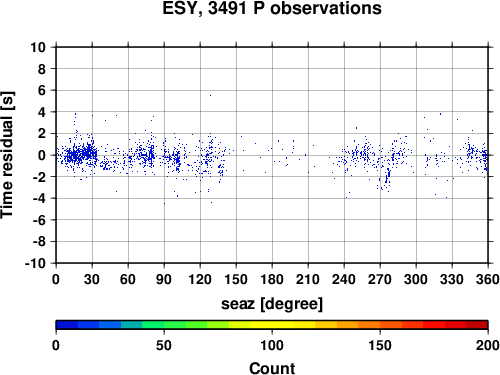Click the outlier point near 5.5 seconds residual

tap(210, 95)
